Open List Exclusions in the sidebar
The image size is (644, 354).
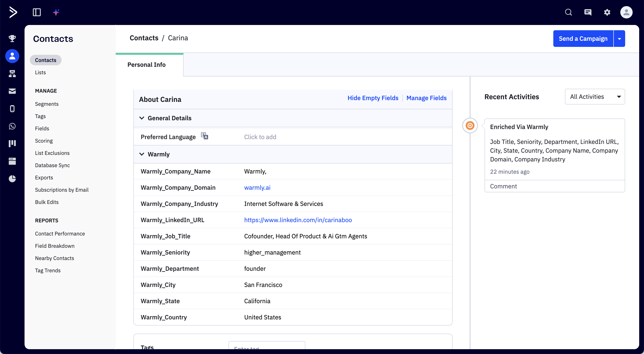click(52, 153)
